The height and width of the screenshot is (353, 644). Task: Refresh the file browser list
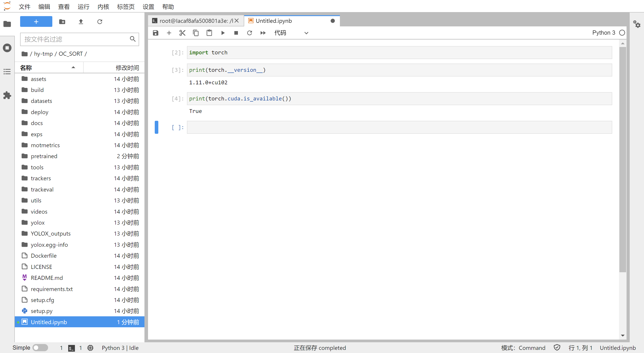click(x=100, y=22)
